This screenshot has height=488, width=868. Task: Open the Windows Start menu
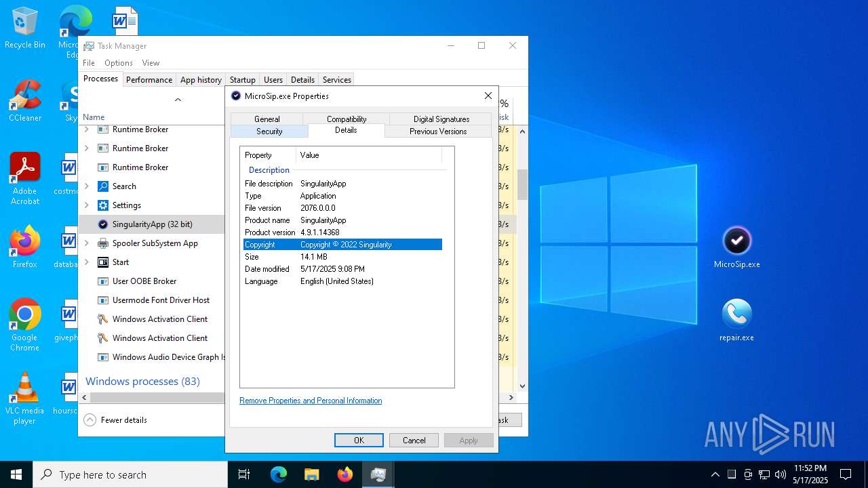[16, 474]
